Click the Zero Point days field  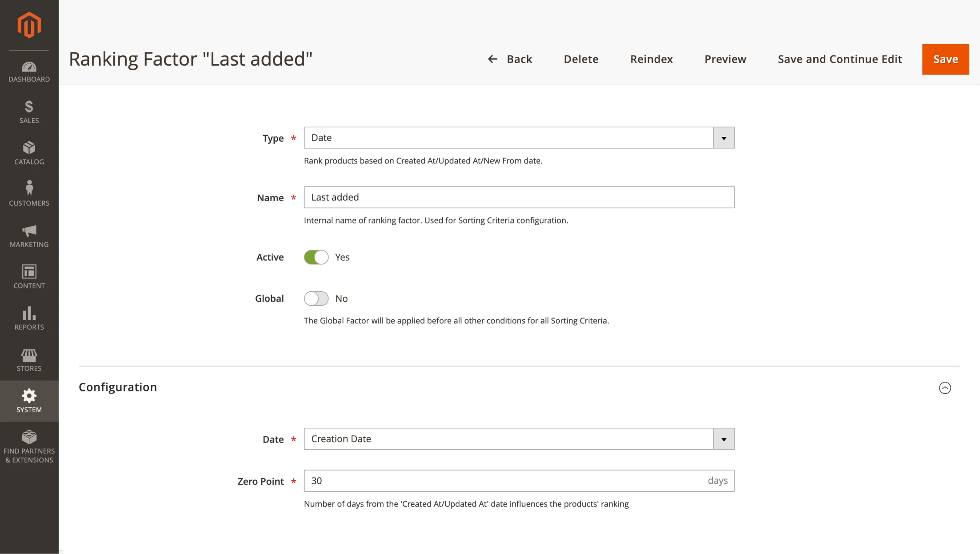[507, 481]
